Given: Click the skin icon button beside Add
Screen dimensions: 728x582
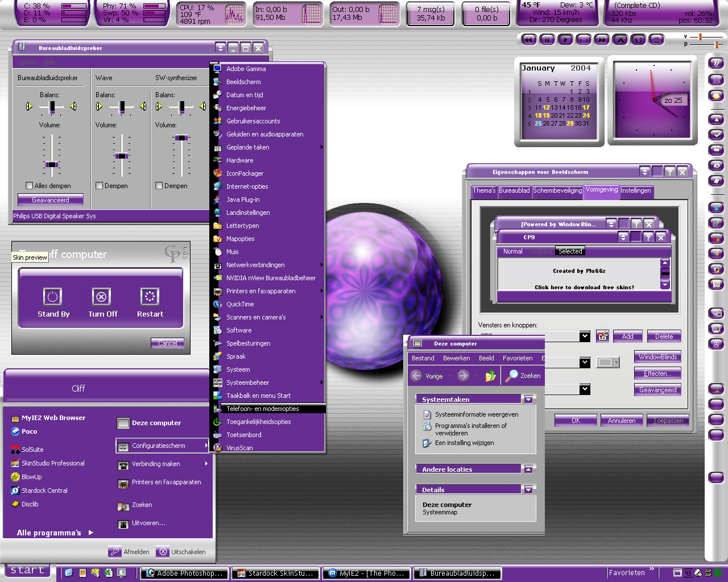Looking at the screenshot, I should pos(602,336).
